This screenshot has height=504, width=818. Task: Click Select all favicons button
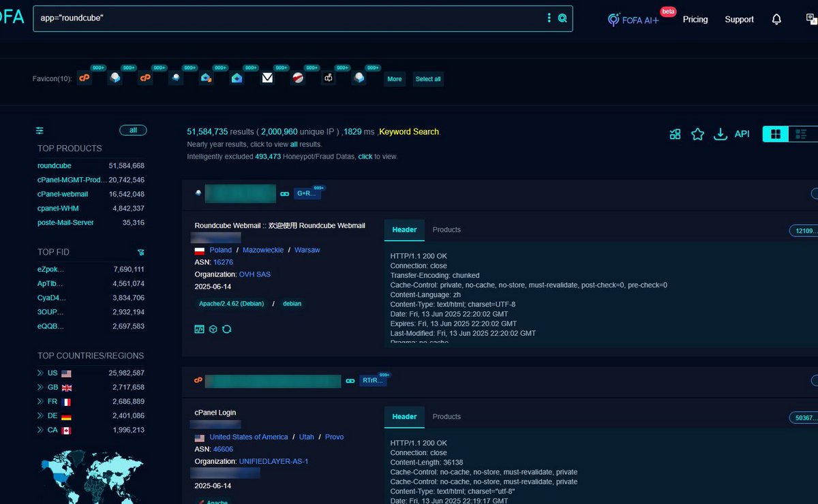coord(428,79)
